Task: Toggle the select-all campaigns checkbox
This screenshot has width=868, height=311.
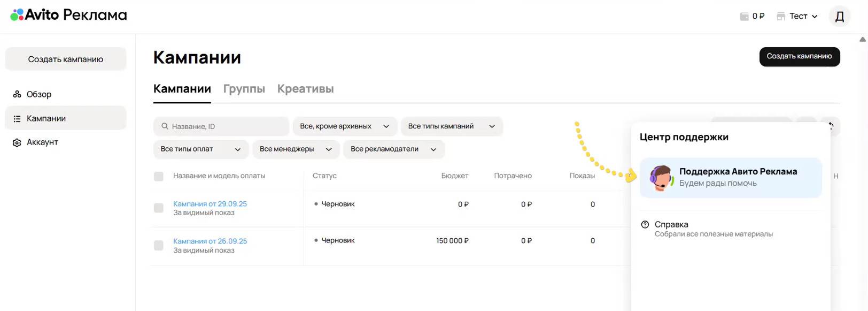Action: [x=159, y=177]
